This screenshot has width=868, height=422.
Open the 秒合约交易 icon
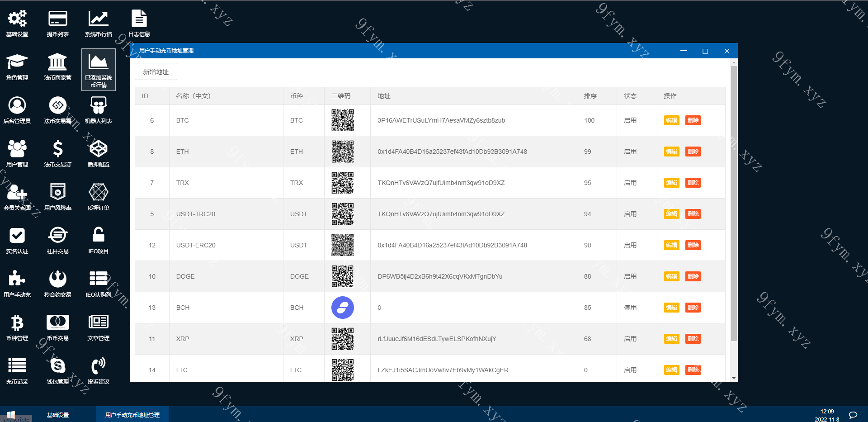click(57, 279)
